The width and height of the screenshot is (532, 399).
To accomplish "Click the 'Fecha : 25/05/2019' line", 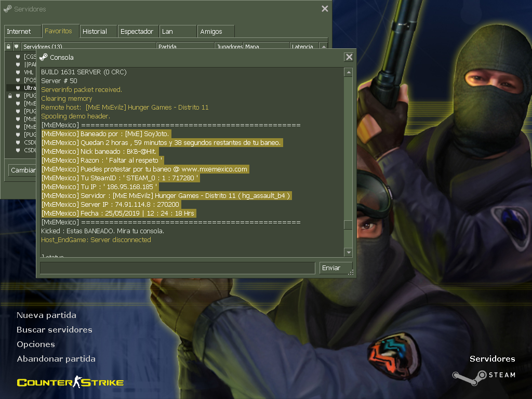I will coord(118,213).
